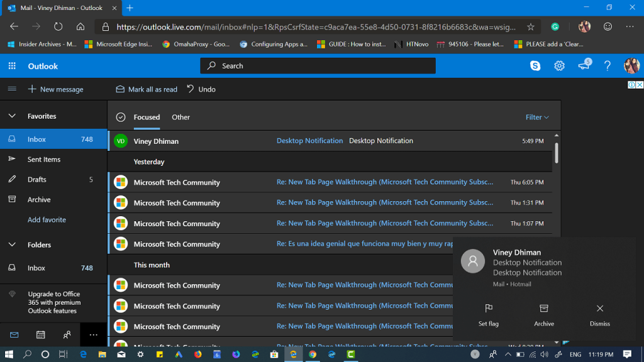Open Inbox under Folders

pyautogui.click(x=53, y=268)
